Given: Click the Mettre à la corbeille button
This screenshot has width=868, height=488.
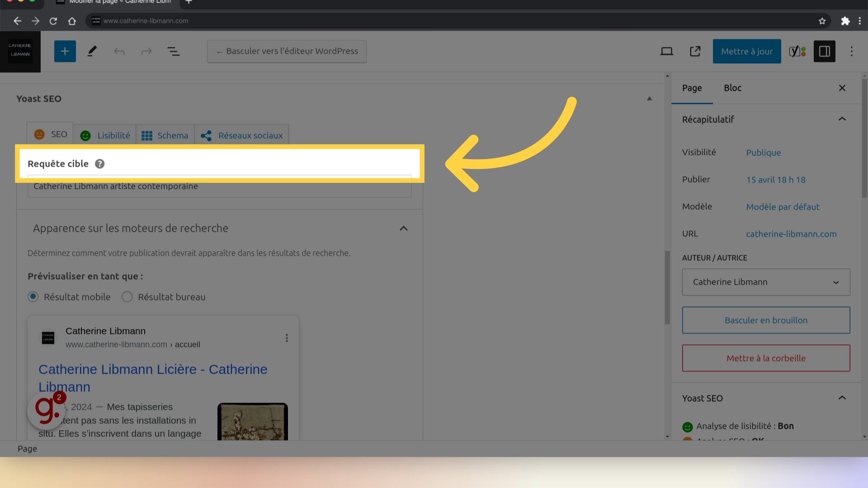Looking at the screenshot, I should [x=766, y=358].
